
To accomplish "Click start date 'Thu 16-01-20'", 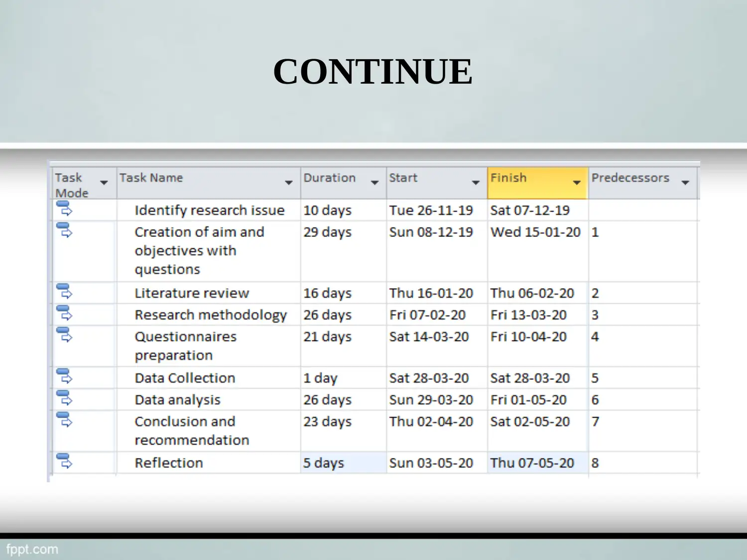I will (431, 293).
